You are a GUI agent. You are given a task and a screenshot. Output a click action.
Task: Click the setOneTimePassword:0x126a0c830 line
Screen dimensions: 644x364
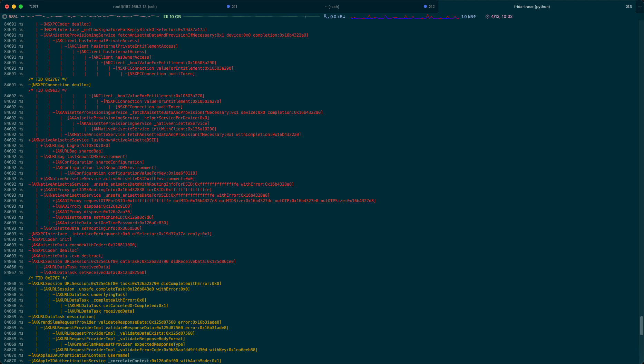click(x=110, y=223)
